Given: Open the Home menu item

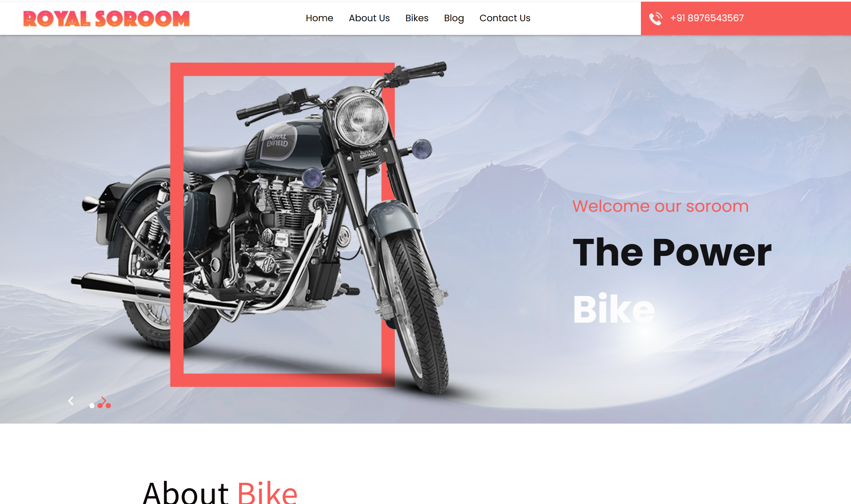Looking at the screenshot, I should (x=319, y=18).
